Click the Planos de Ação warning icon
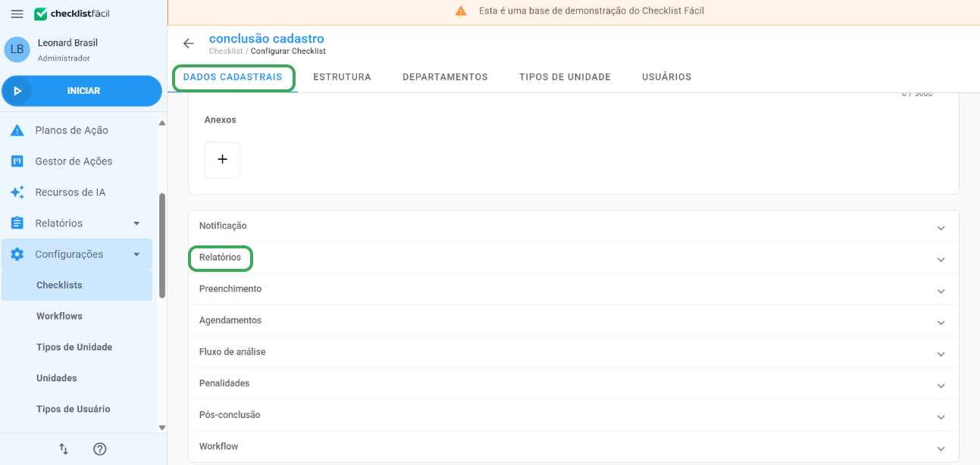Image resolution: width=980 pixels, height=465 pixels. point(17,130)
